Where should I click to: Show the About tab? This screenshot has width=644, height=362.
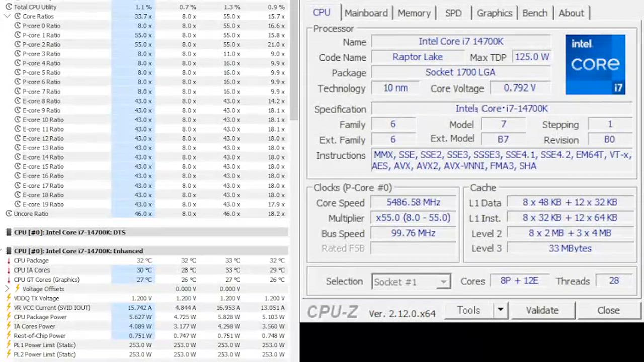click(x=572, y=13)
